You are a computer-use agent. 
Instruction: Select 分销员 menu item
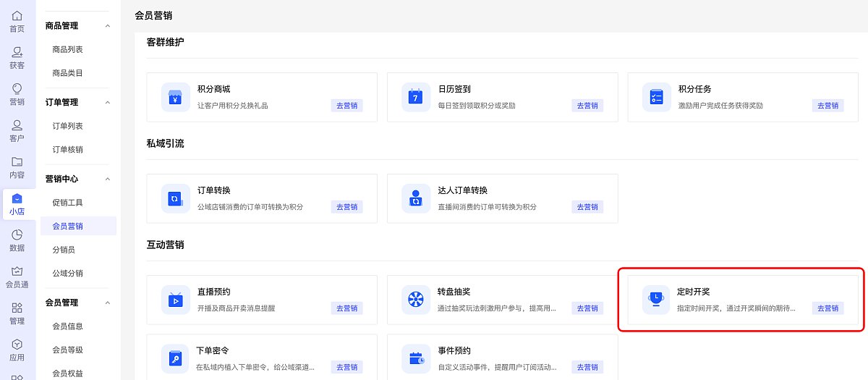click(x=64, y=250)
